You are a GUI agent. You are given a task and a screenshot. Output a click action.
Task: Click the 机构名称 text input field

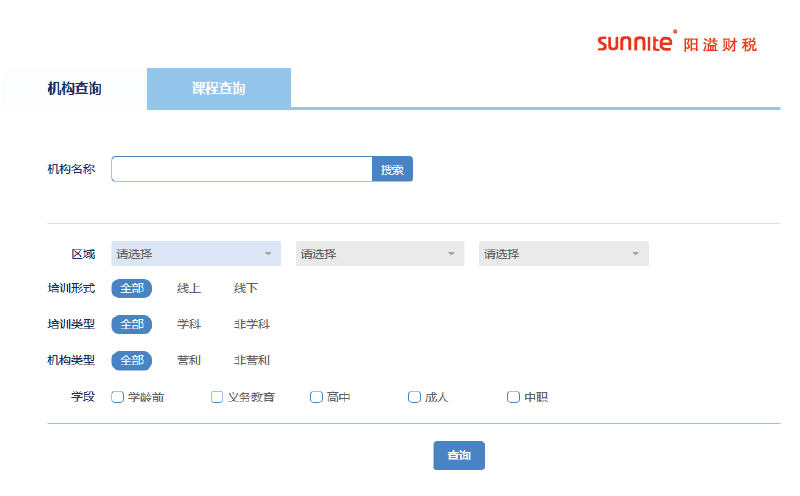241,169
